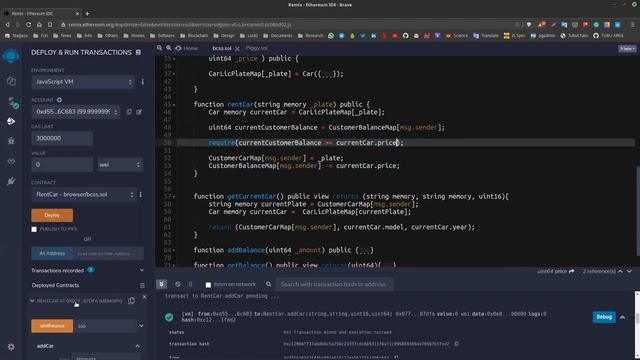This screenshot has width=640, height=360.
Task: Open the Contract RentCar dropdown
Action: [83, 195]
